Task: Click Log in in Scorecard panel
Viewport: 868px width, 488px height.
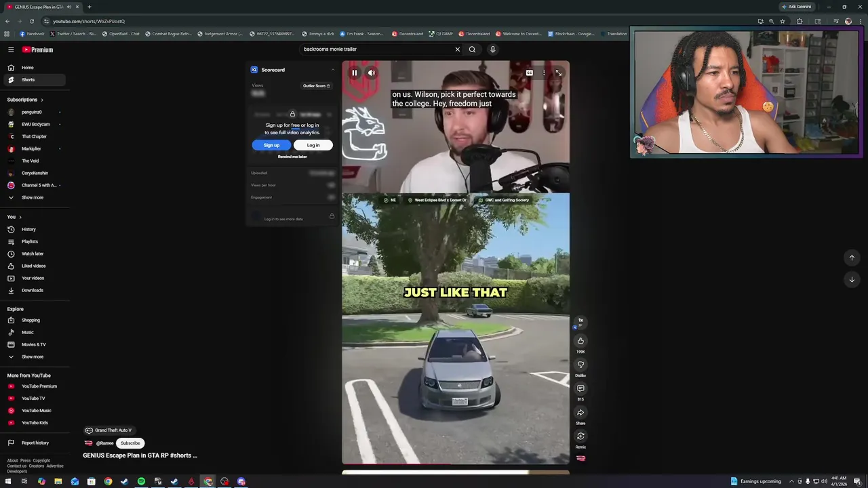Action: [313, 145]
